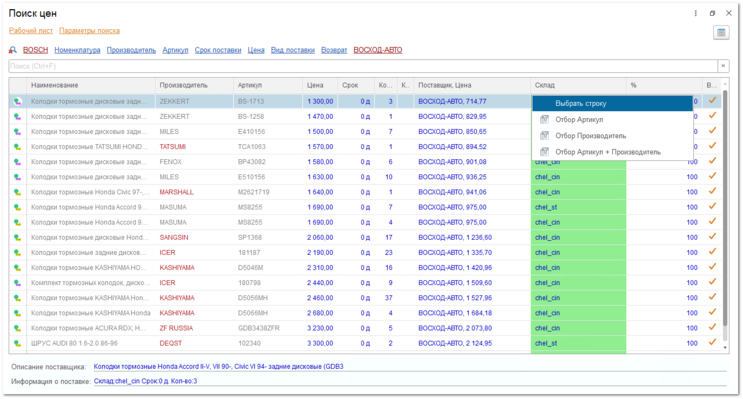Select the price cell 3 300,00
The height and width of the screenshot is (399, 743).
pos(319,344)
